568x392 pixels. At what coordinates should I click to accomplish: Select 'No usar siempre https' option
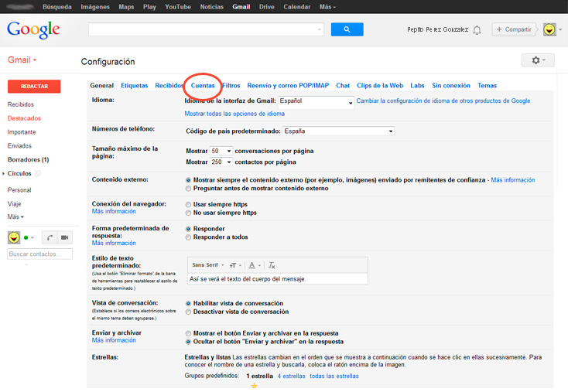click(x=188, y=213)
